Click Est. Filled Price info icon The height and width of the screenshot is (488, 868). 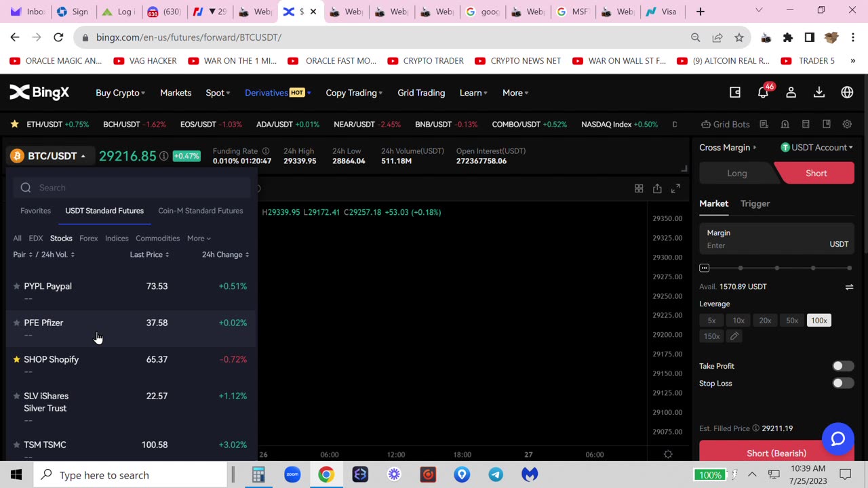point(755,428)
